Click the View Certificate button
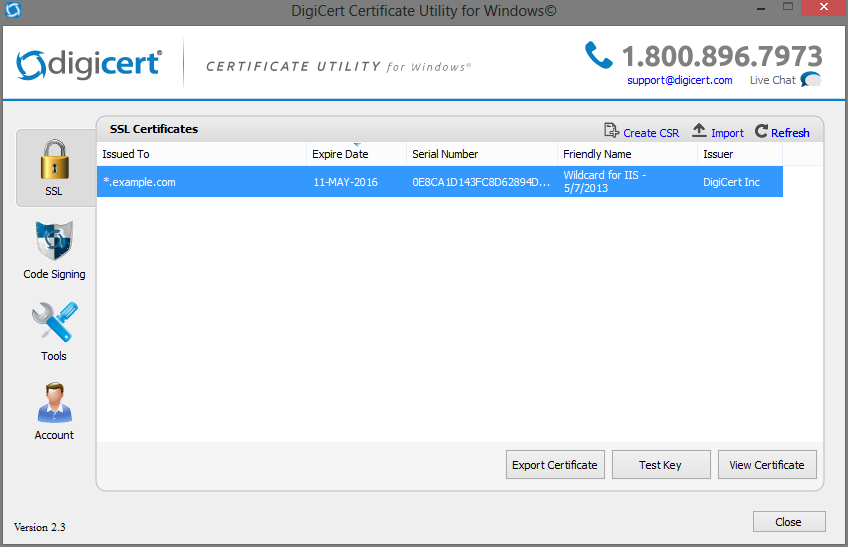Screen dimensions: 848x547 click(x=767, y=465)
